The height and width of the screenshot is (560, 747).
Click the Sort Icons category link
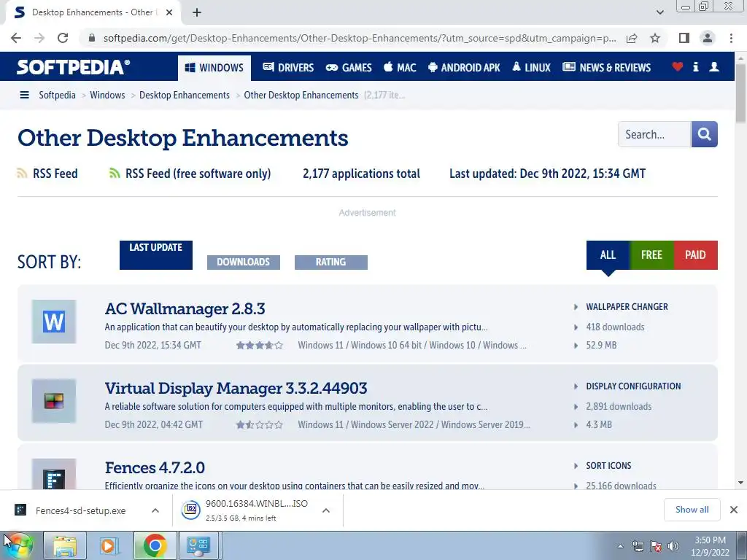608,466
